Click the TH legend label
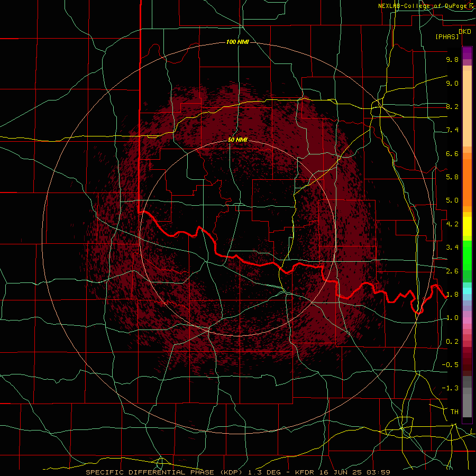This screenshot has height=476, width=476. tap(454, 412)
